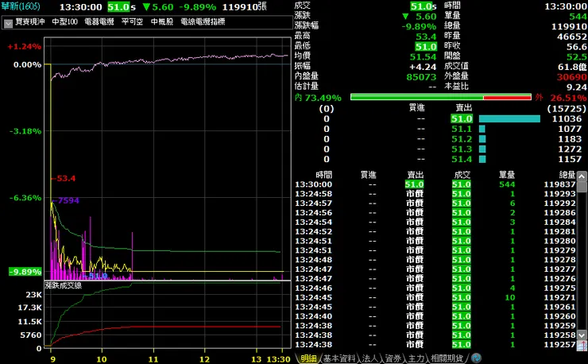The image size is (588, 364).
Task: Click the -9.89% axis label on chart
Action: (25, 272)
